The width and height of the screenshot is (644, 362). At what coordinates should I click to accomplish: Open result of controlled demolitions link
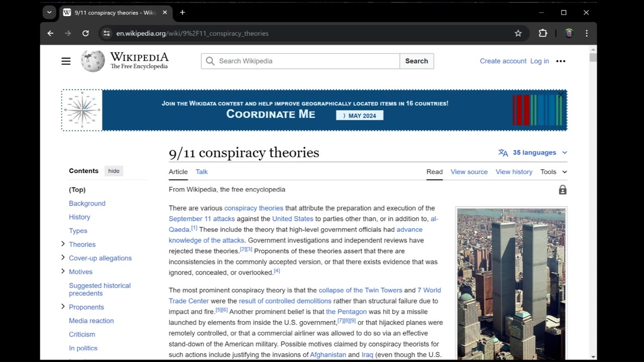tap(285, 301)
